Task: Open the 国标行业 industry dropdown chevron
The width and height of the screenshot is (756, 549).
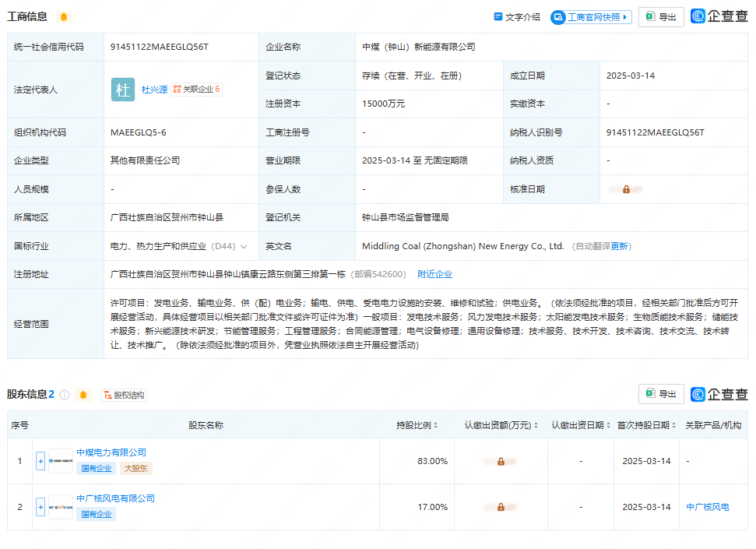Action: tap(244, 246)
